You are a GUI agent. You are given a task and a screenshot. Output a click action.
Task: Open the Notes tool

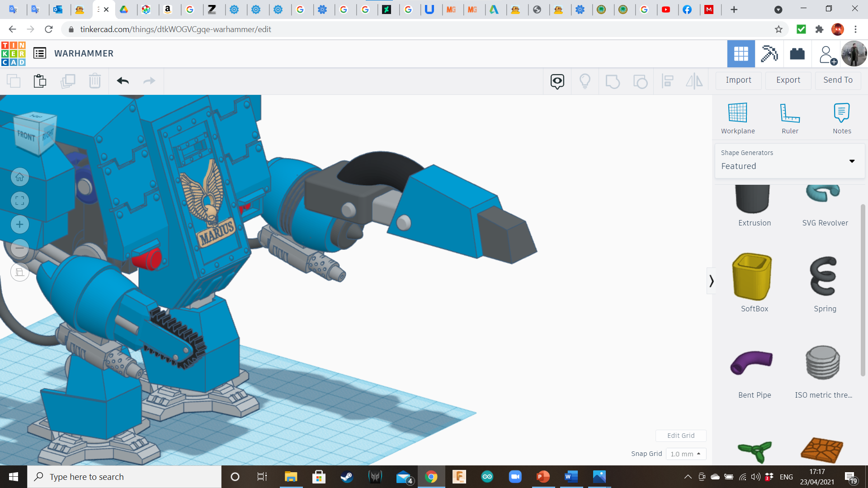[842, 118]
